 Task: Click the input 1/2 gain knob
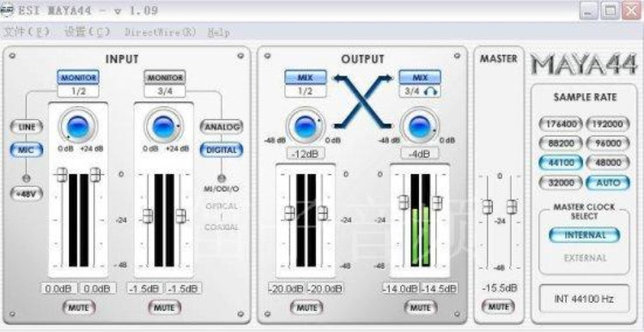click(x=77, y=126)
